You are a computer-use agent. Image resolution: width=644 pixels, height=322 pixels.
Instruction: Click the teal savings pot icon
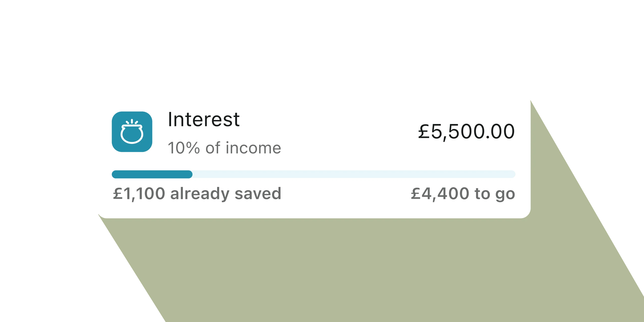point(132,132)
